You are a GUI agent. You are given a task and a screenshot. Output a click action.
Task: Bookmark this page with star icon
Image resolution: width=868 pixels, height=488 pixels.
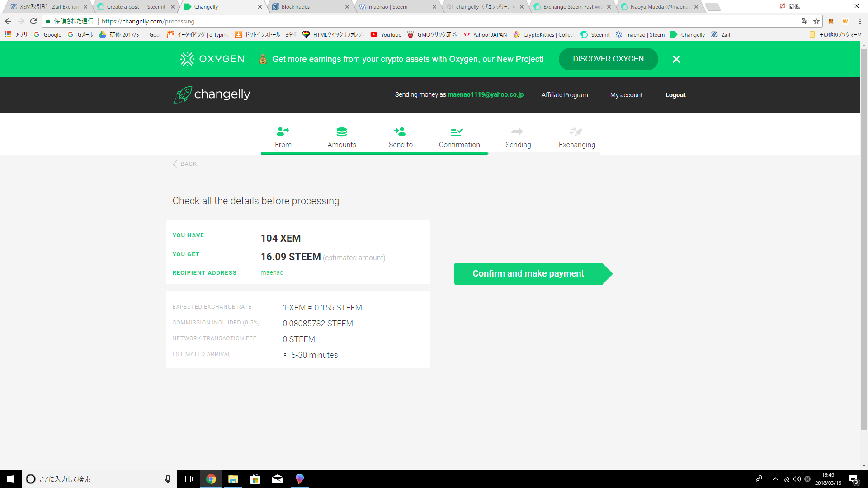tap(816, 21)
